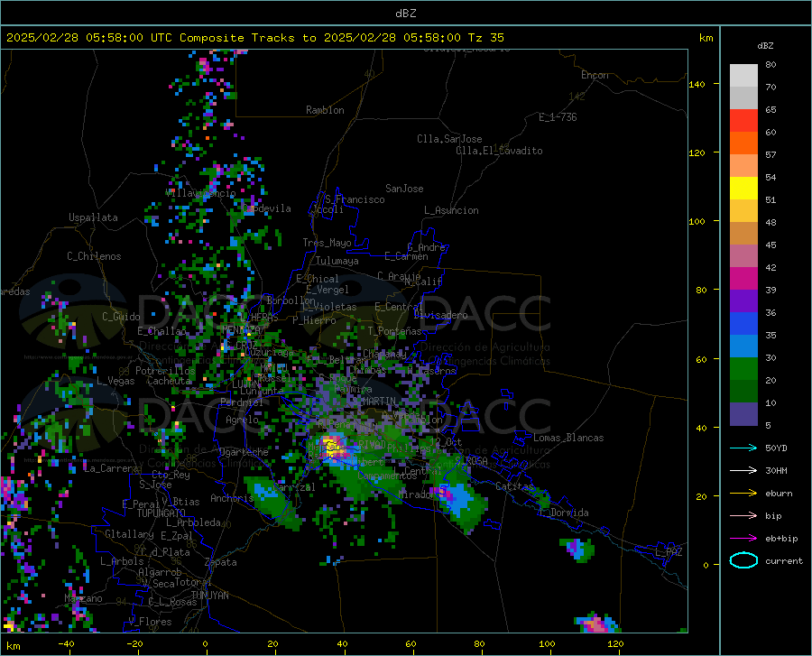This screenshot has height=656, width=812.
Task: Click the 'Potrerillos' map label
Action: click(x=165, y=371)
